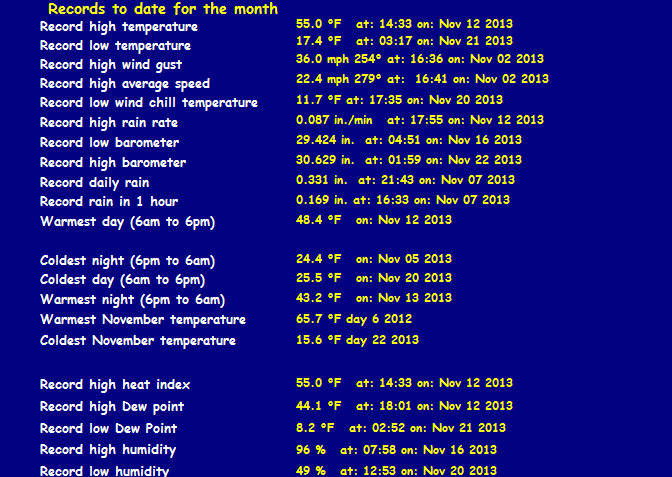
Task: Select the '55.0 °F' value beside Record high heat index
Action: (318, 383)
